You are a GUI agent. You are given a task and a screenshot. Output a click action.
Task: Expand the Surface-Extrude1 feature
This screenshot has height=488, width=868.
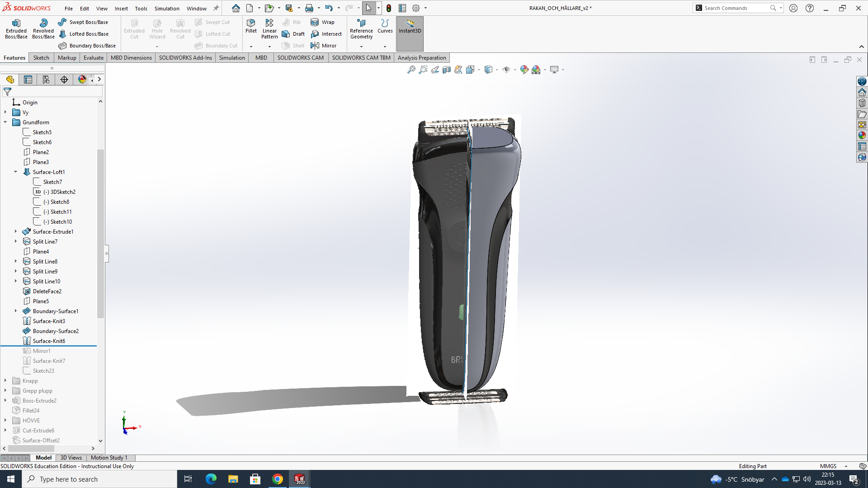pyautogui.click(x=16, y=231)
